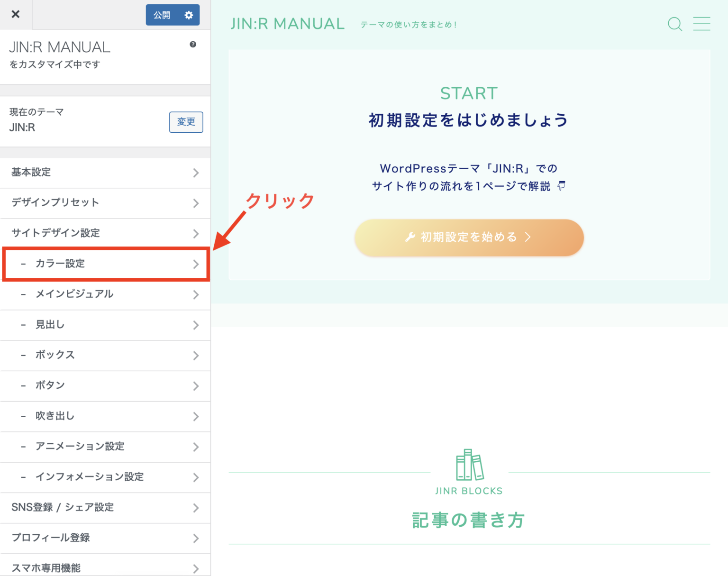This screenshot has height=576, width=728.
Task: Close the customizer with the X icon
Action: tap(16, 14)
